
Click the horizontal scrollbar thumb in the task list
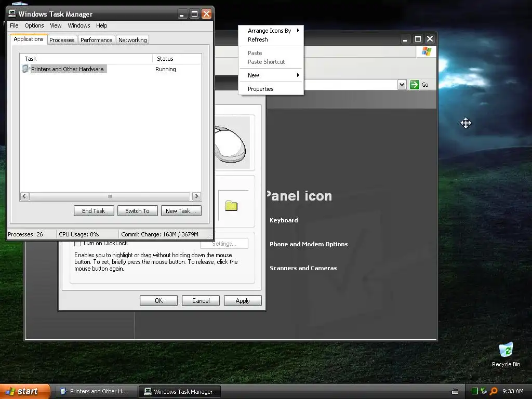click(110, 196)
